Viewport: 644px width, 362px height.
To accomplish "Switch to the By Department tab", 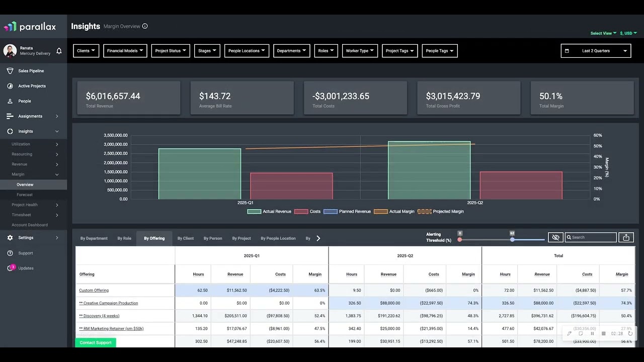I will click(x=94, y=238).
